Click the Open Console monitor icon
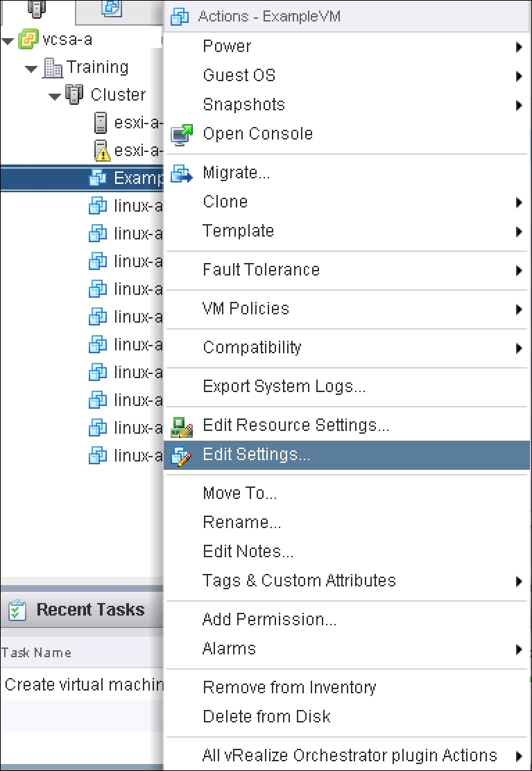 (182, 134)
